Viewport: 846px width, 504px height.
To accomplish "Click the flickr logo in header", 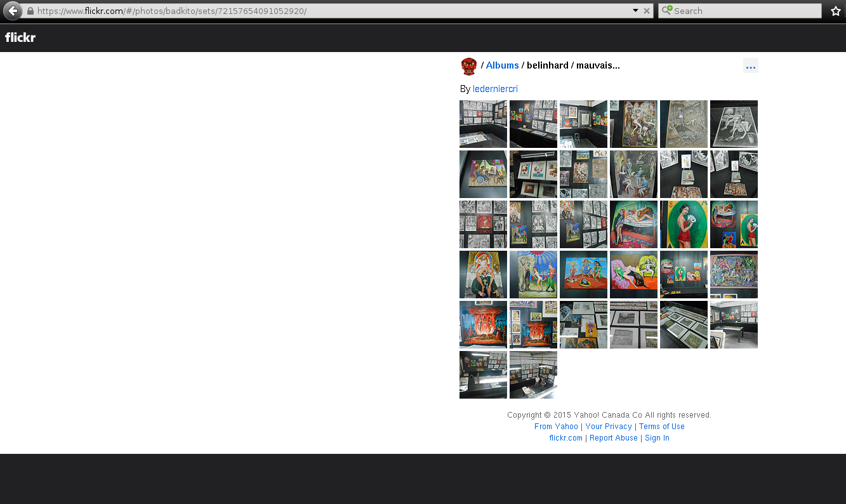I will (20, 37).
